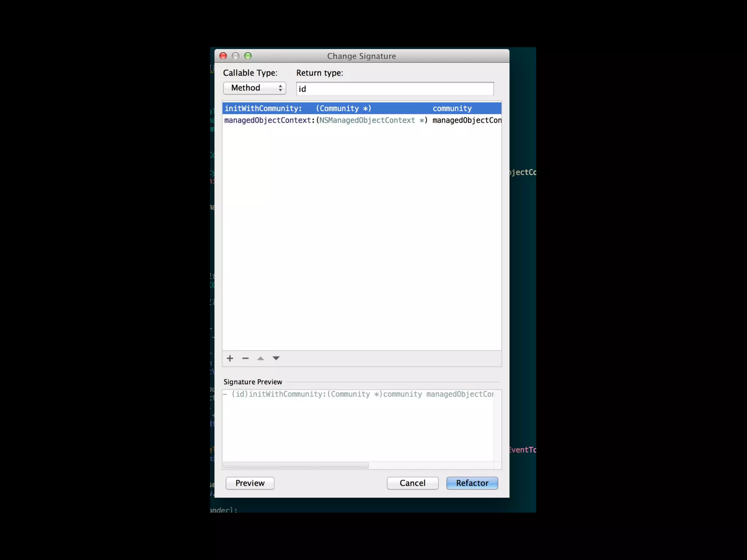Select the initWithCommunity: parameter row
747x560 pixels.
point(263,108)
